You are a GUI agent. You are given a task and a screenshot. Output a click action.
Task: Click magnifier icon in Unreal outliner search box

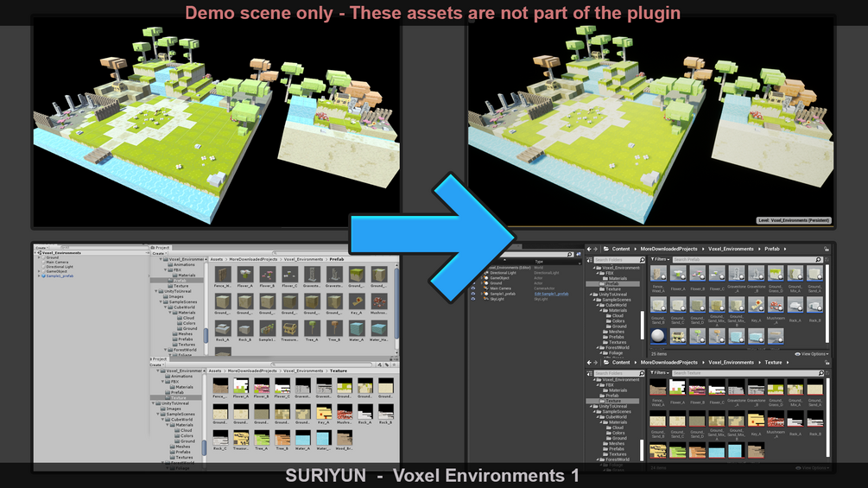[x=570, y=255]
